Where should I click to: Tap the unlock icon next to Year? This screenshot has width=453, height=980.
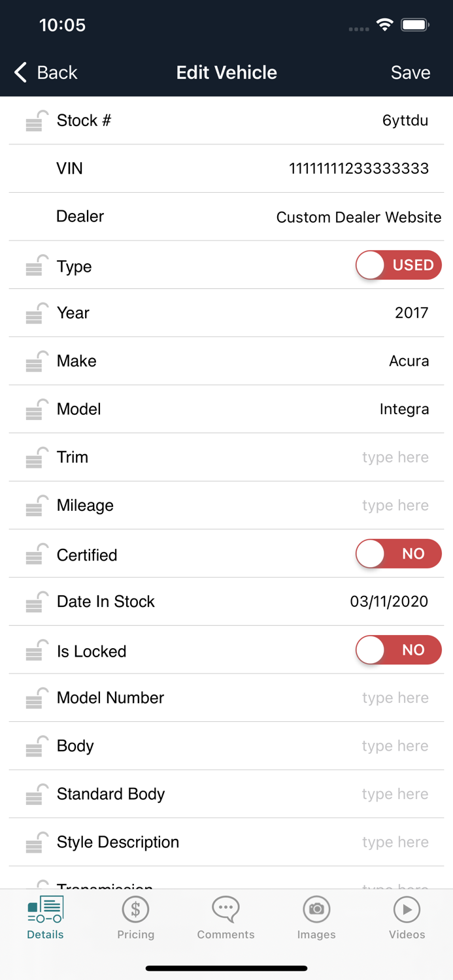pyautogui.click(x=37, y=314)
